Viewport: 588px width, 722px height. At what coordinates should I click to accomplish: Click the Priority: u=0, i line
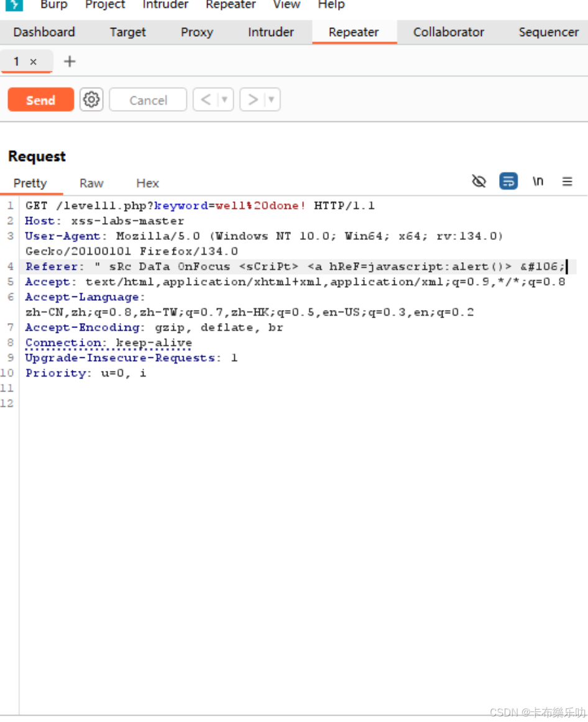pos(86,373)
